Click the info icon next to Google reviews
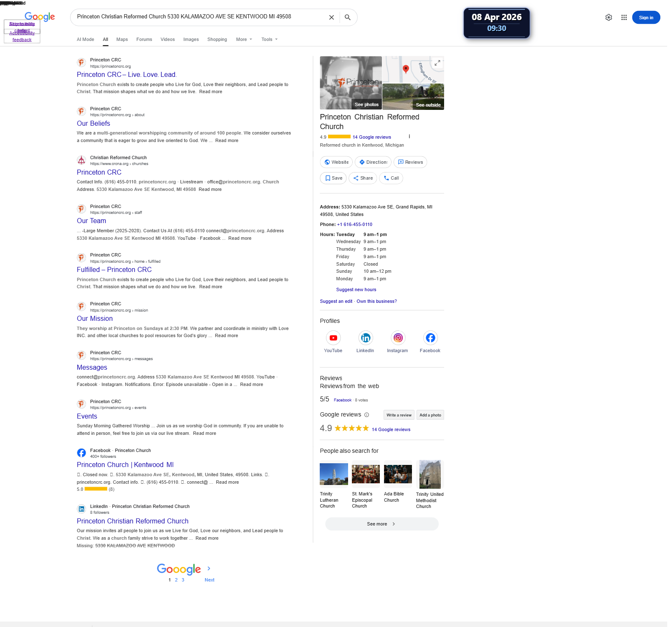 tap(366, 415)
